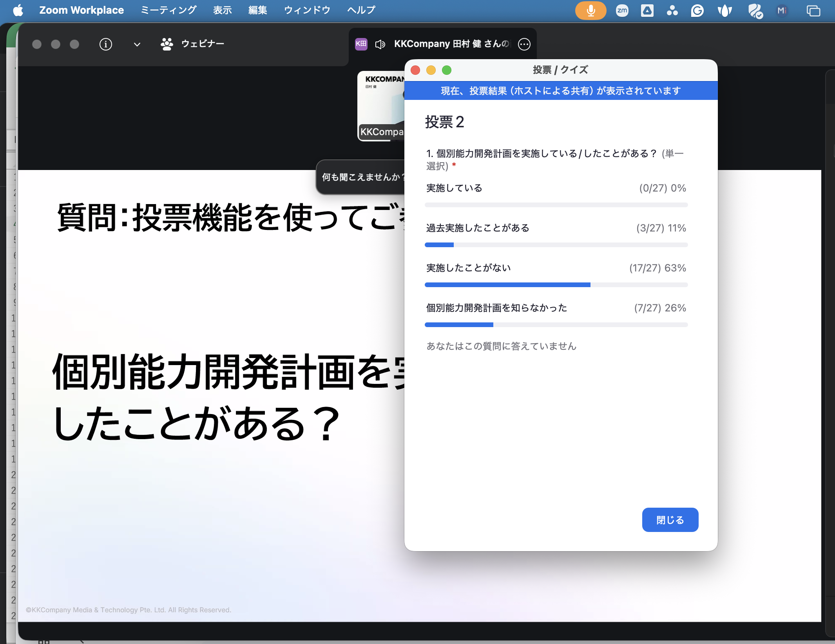
Task: Click the ウェビナー participants icon
Action: click(x=167, y=44)
